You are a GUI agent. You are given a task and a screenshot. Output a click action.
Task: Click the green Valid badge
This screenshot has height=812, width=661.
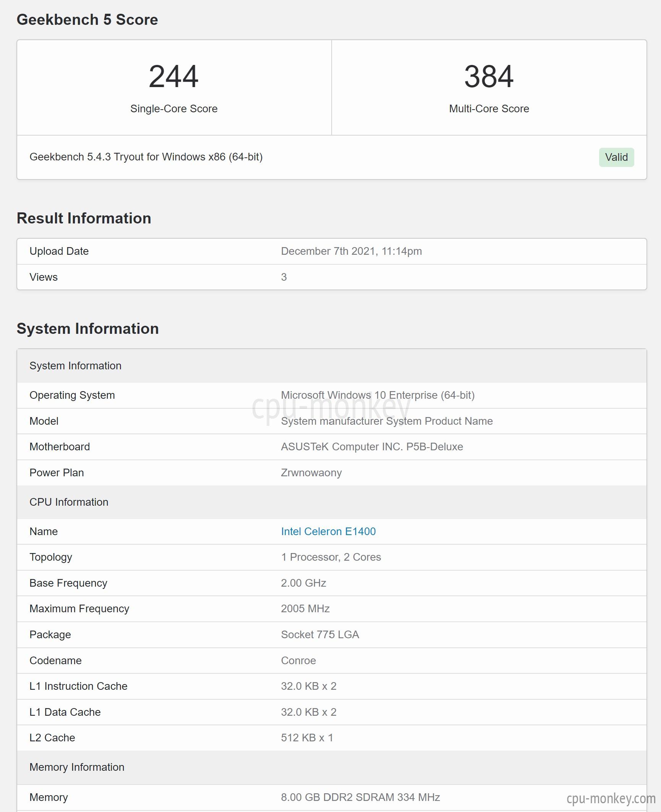pyautogui.click(x=616, y=157)
